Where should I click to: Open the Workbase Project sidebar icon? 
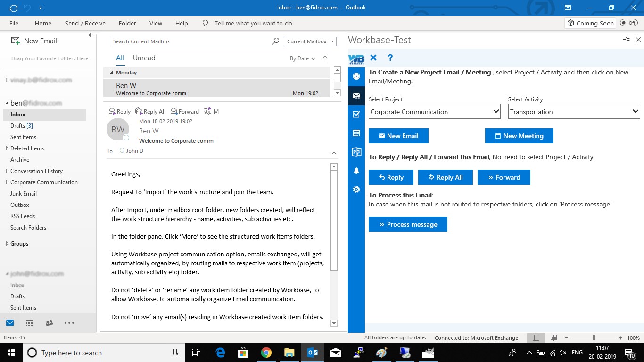click(x=356, y=152)
